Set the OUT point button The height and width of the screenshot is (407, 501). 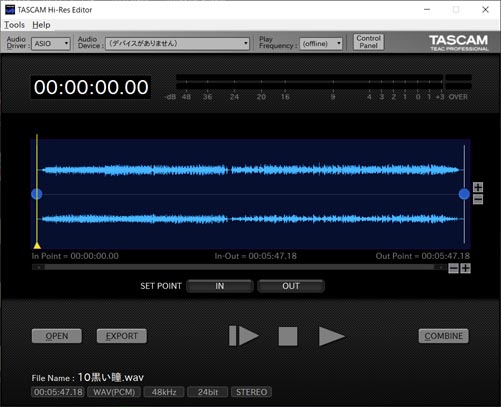291,286
